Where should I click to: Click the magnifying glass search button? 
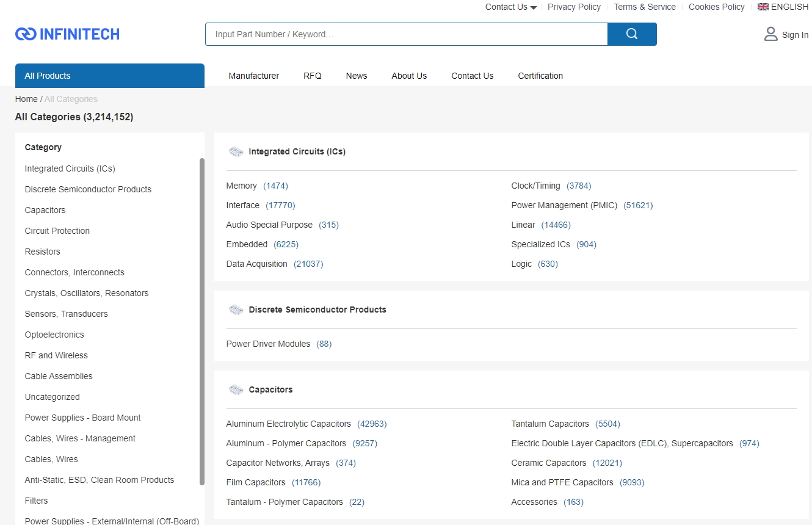pyautogui.click(x=632, y=34)
